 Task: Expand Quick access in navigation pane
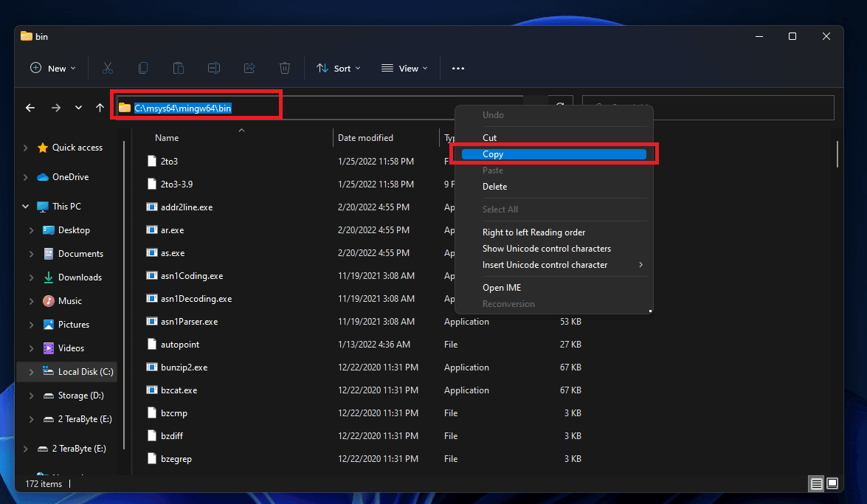point(25,148)
